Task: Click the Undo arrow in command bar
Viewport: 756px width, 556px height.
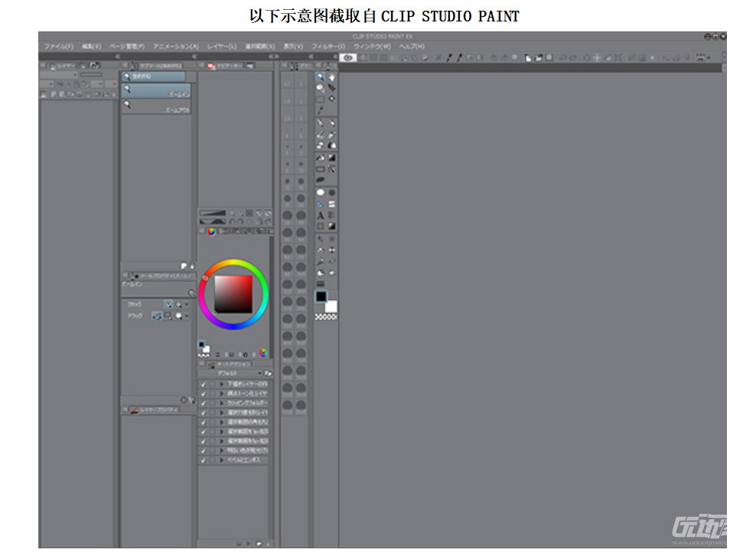Action: click(562, 58)
